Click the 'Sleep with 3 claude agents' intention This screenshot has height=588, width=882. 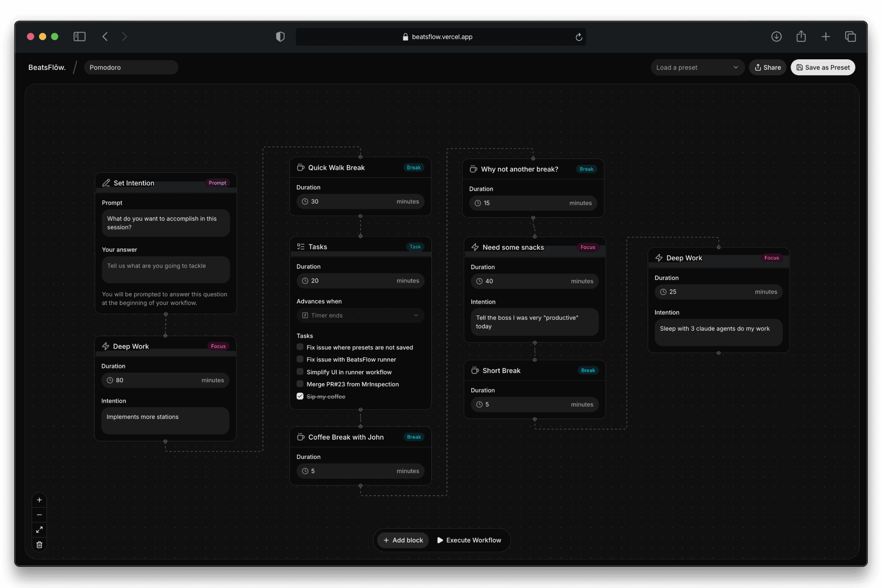[x=718, y=333]
